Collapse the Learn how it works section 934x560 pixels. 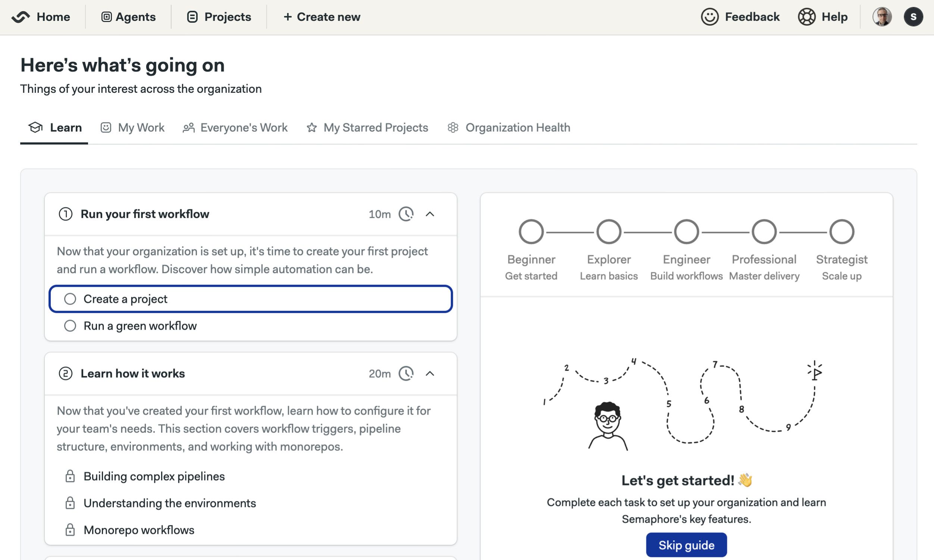(430, 374)
